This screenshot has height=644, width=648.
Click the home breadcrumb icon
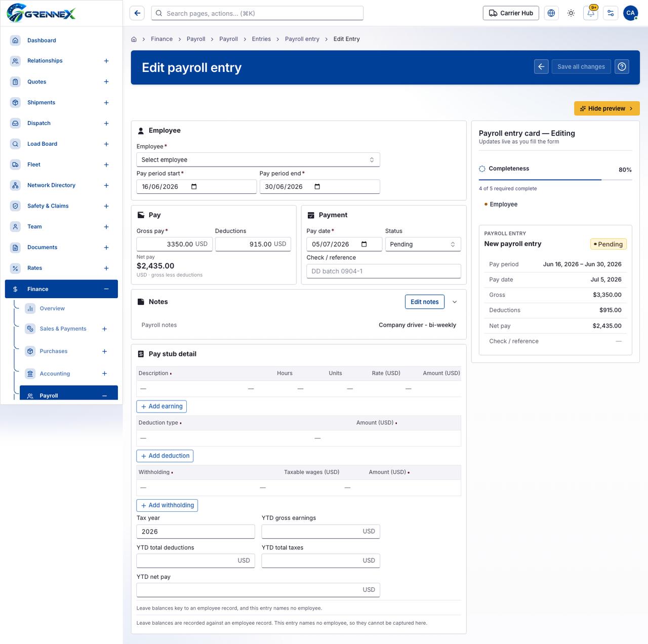[x=134, y=39]
